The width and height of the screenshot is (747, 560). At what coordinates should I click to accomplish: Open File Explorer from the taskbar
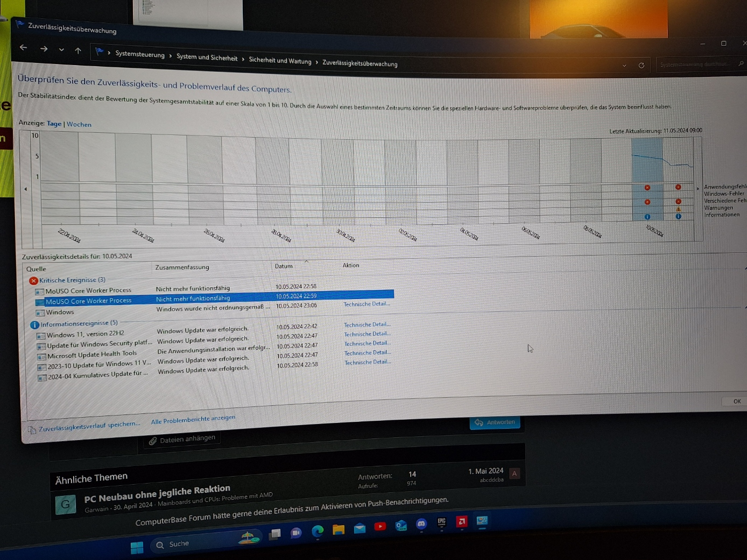coord(339,530)
